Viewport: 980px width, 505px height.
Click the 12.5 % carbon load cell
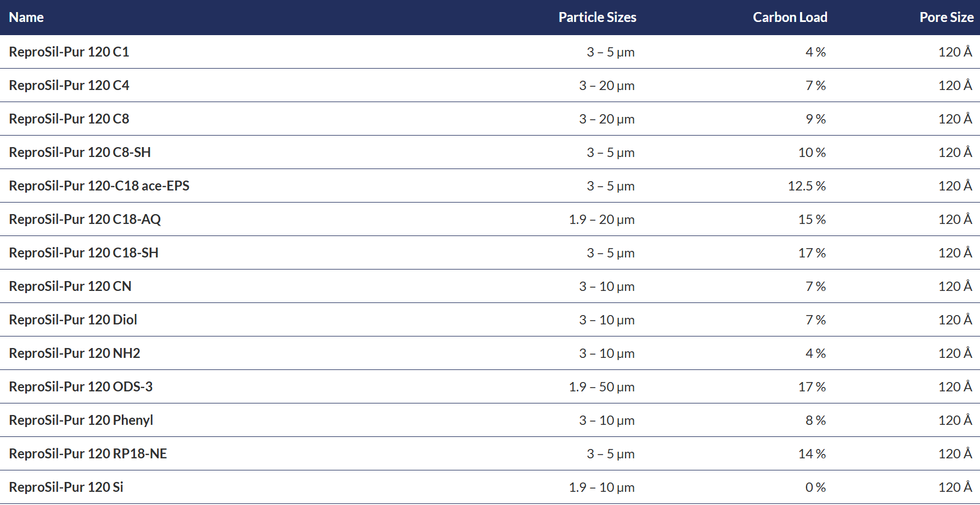807,186
